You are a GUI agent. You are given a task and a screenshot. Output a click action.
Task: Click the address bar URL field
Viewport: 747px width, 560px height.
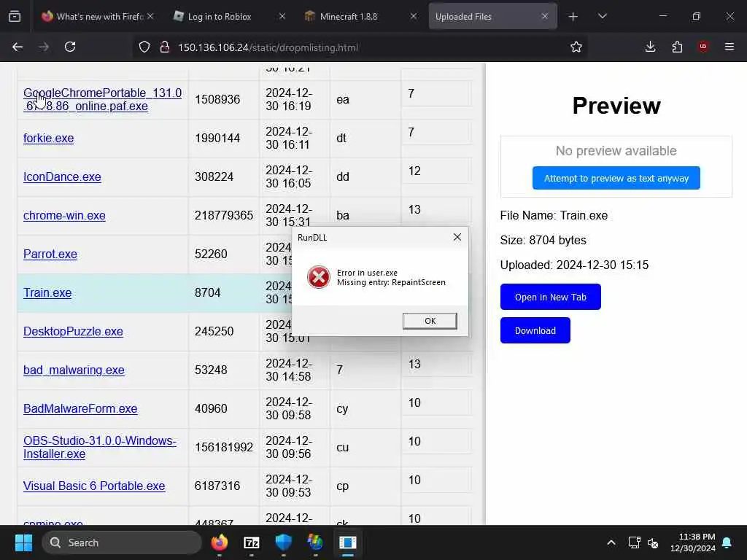pyautogui.click(x=362, y=47)
